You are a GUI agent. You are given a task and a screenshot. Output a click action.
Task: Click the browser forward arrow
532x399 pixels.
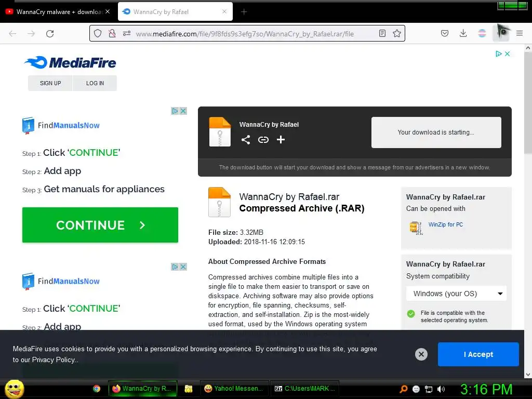click(x=31, y=34)
